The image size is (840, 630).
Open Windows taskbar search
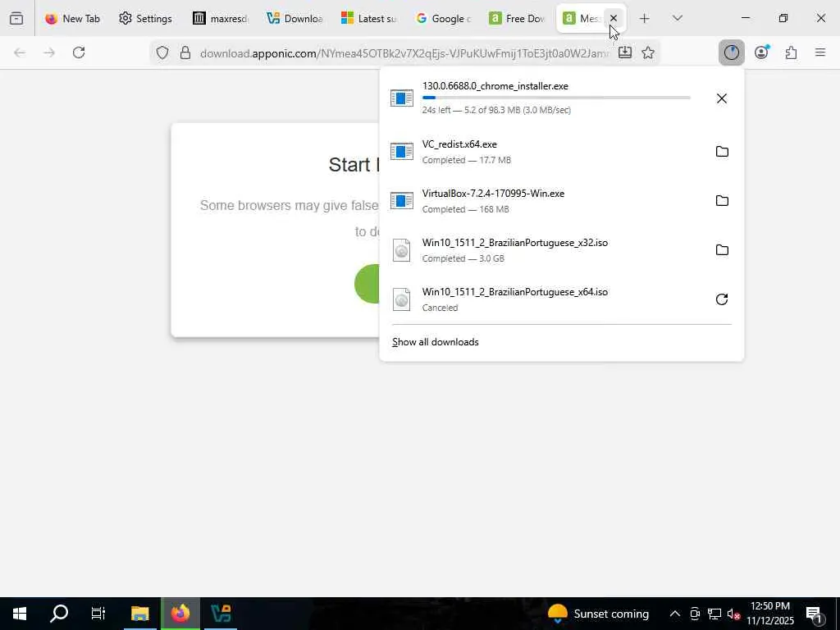59,614
